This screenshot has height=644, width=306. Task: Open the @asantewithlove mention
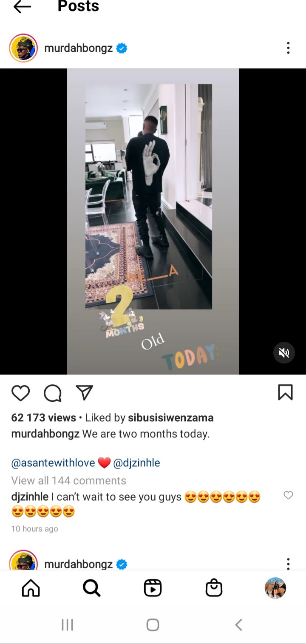click(53, 463)
